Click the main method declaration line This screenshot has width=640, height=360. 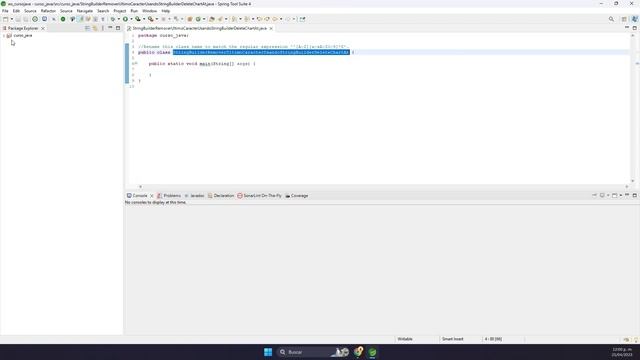coord(202,64)
